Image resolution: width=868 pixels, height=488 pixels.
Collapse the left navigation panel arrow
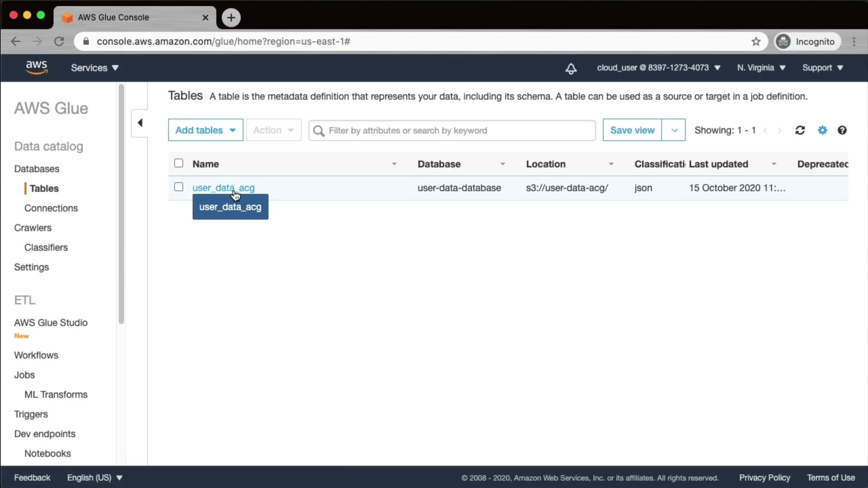tap(140, 122)
